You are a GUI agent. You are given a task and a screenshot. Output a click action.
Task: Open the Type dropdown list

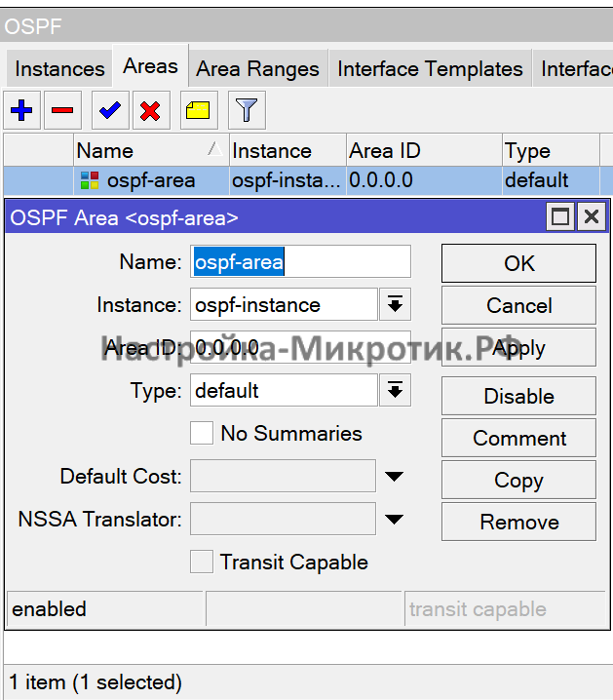click(x=394, y=391)
